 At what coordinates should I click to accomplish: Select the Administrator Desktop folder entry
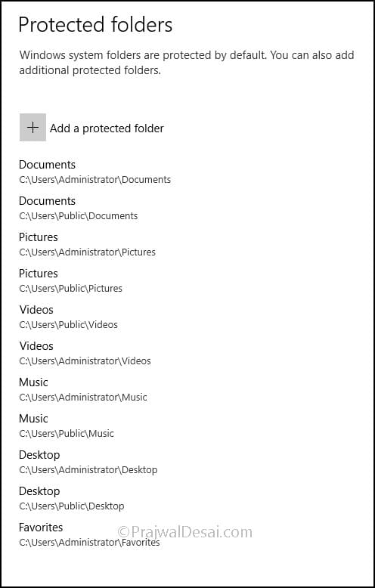[88, 463]
